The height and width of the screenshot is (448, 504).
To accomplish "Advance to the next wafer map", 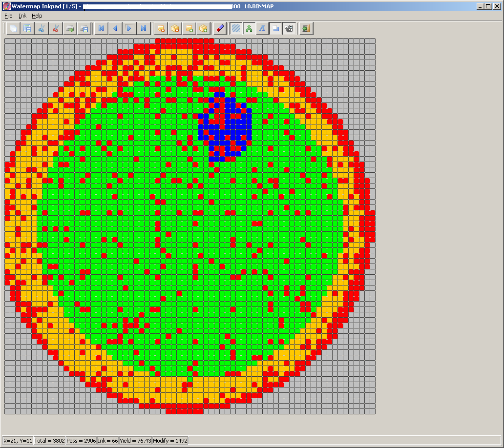I will pyautogui.click(x=129, y=28).
